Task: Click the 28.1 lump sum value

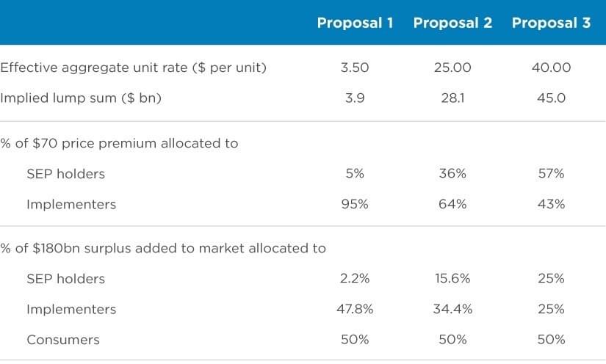Action: (452, 98)
